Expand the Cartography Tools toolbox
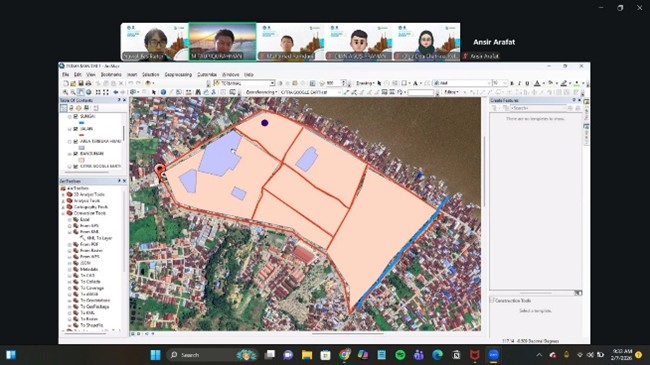Screen dimensions: 650x365 coord(63,207)
